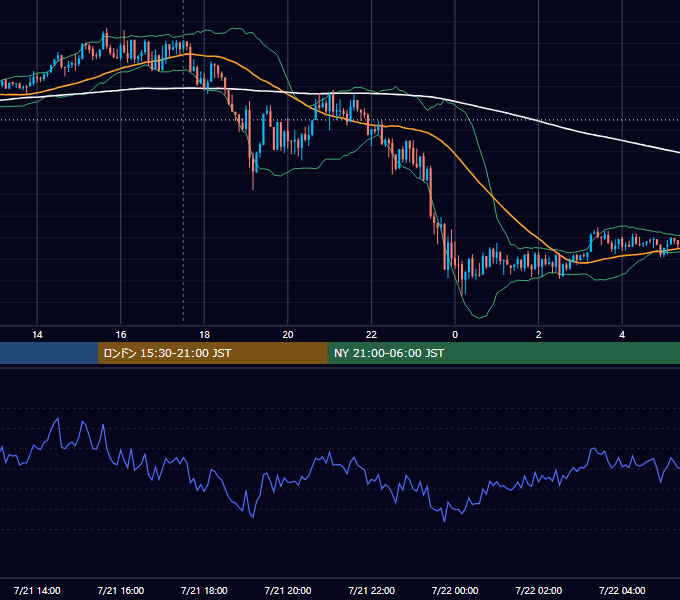The width and height of the screenshot is (680, 600).
Task: Click the 16 hour label on price chart axis
Action: click(121, 335)
